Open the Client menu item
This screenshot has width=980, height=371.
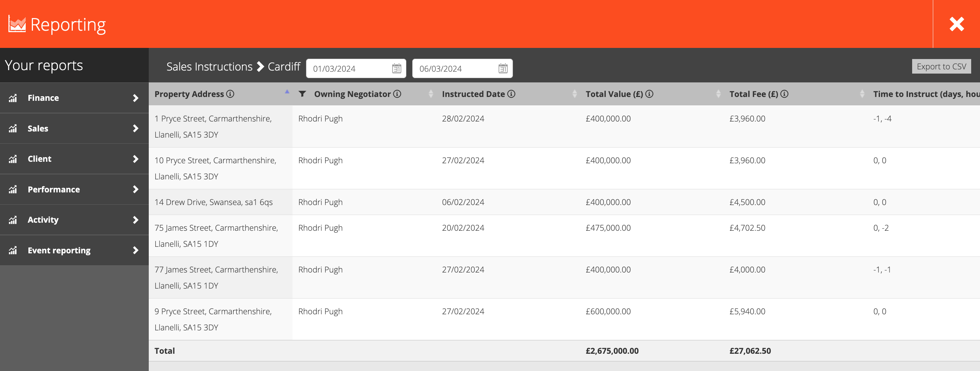click(74, 159)
